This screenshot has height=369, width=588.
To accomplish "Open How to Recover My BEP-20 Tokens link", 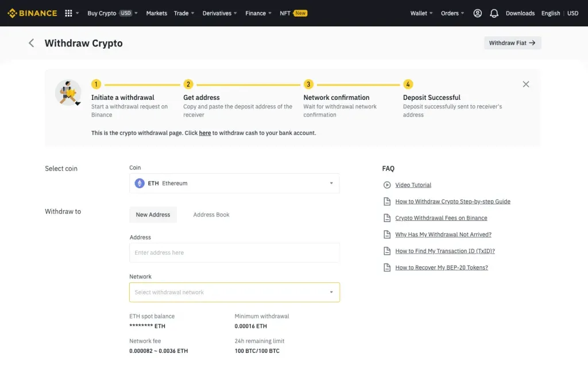I will 442,267.
